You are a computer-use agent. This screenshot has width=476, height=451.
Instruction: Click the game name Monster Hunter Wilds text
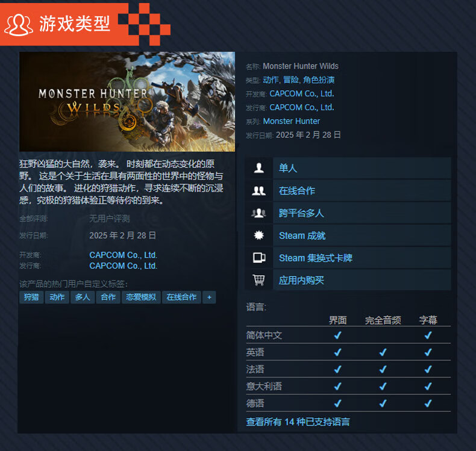point(301,66)
